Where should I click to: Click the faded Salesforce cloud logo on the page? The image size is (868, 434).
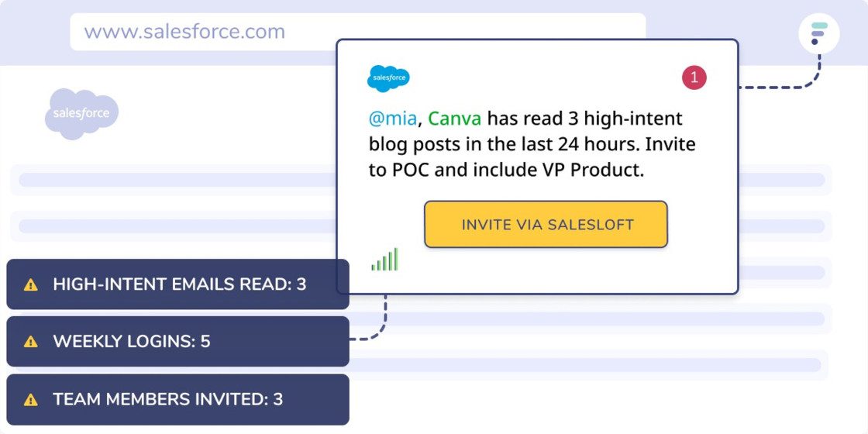pos(81,114)
